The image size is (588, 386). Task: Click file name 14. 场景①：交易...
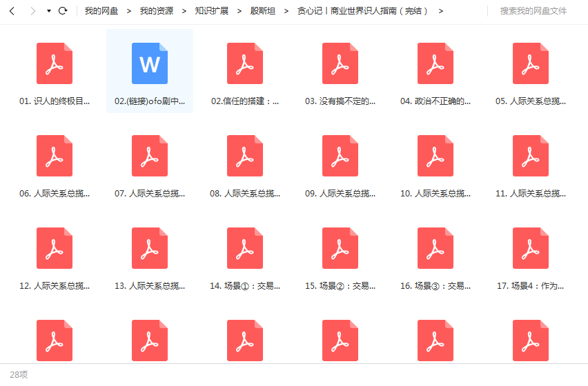click(x=245, y=286)
